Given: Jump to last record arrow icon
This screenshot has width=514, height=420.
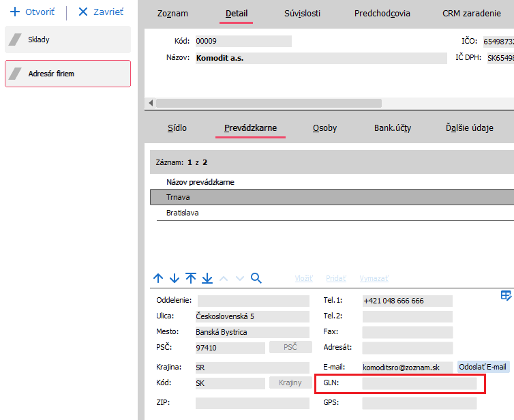Looking at the screenshot, I should coord(207,278).
